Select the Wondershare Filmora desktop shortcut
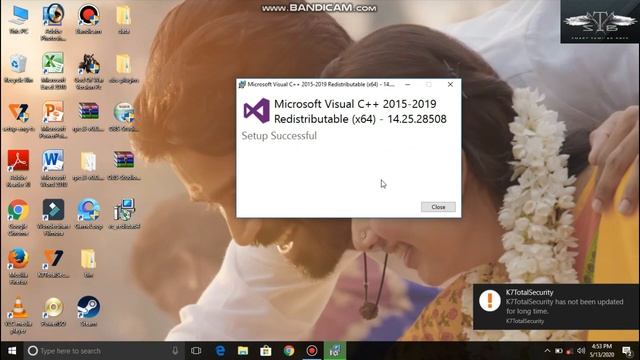The width and height of the screenshot is (640, 360). [53, 217]
